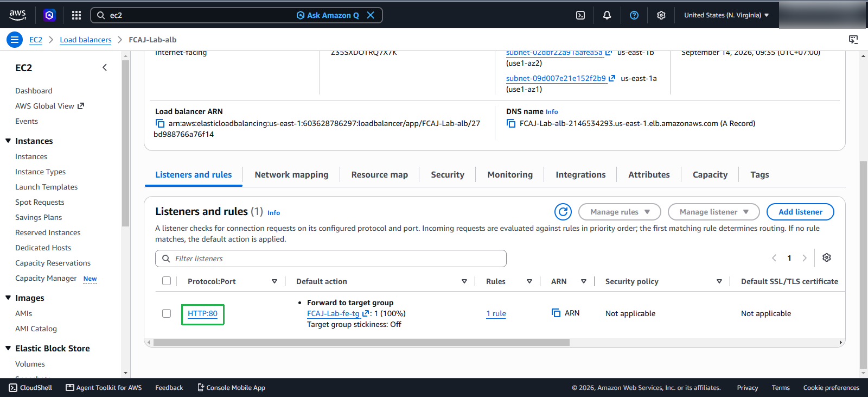Open the help question-mark icon
This screenshot has height=397, width=868.
coord(634,15)
